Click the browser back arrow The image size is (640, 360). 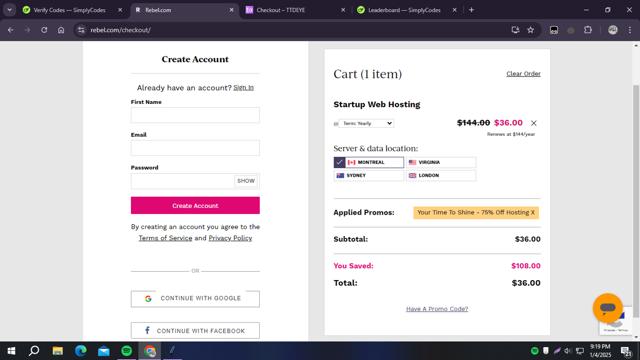pyautogui.click(x=11, y=30)
